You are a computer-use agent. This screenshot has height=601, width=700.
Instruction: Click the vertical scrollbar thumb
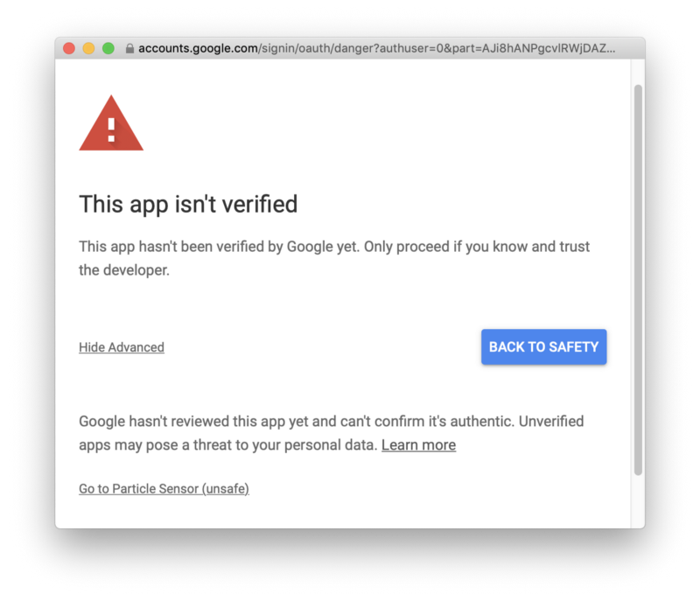click(x=638, y=280)
